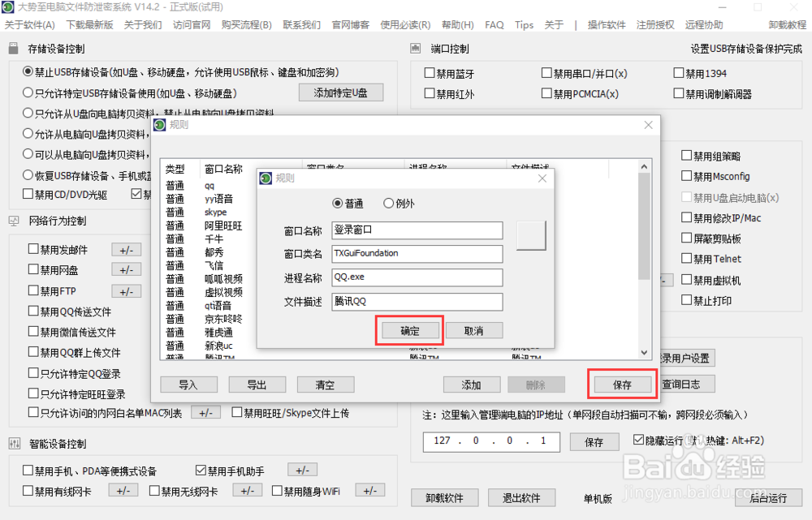Open the 注册授权 menu item

pyautogui.click(x=655, y=25)
